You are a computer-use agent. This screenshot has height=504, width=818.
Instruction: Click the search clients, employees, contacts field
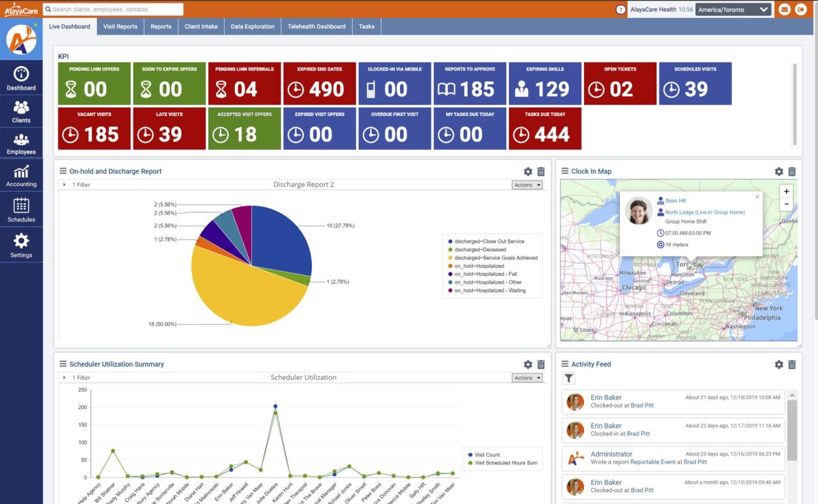pos(113,10)
